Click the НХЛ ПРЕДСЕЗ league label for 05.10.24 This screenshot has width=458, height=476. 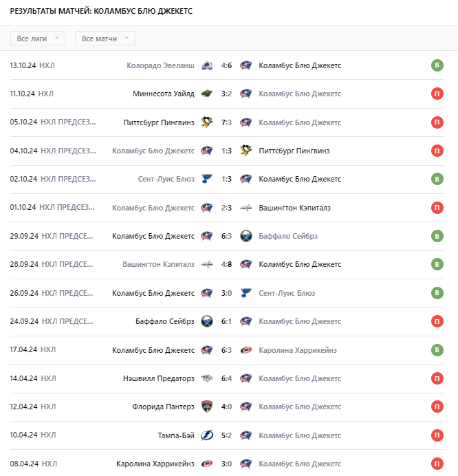[x=68, y=122]
